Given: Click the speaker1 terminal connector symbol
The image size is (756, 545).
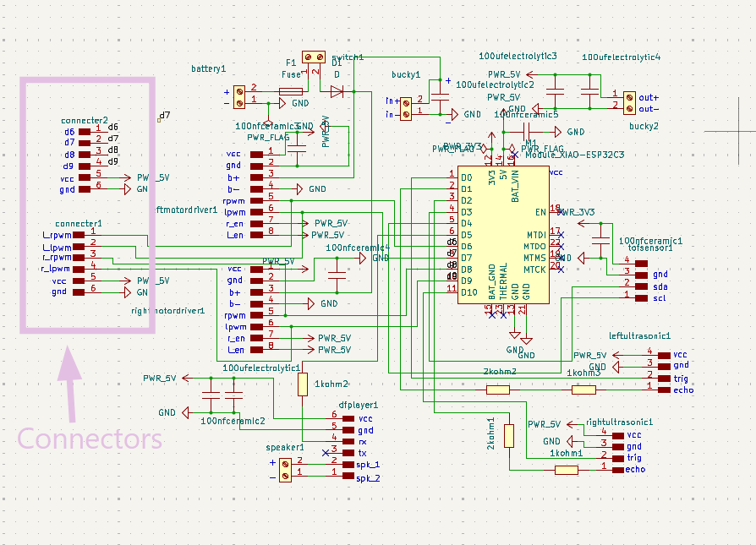Looking at the screenshot, I should pyautogui.click(x=285, y=470).
